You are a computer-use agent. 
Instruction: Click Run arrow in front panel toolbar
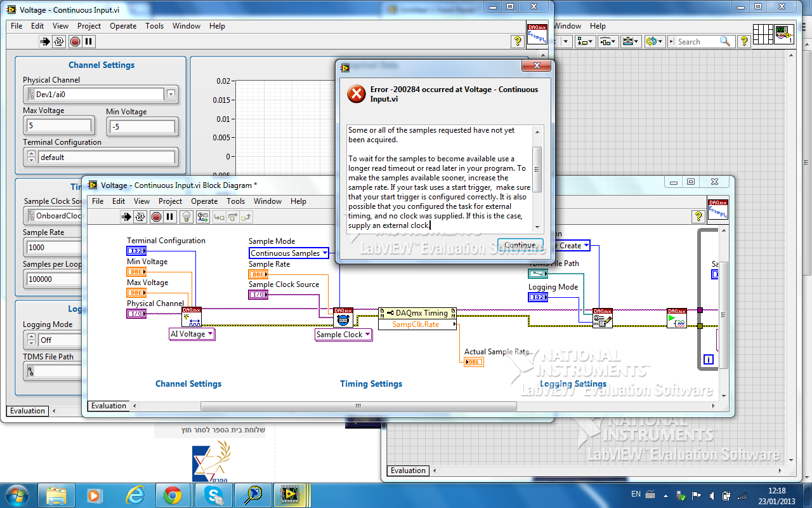(45, 41)
